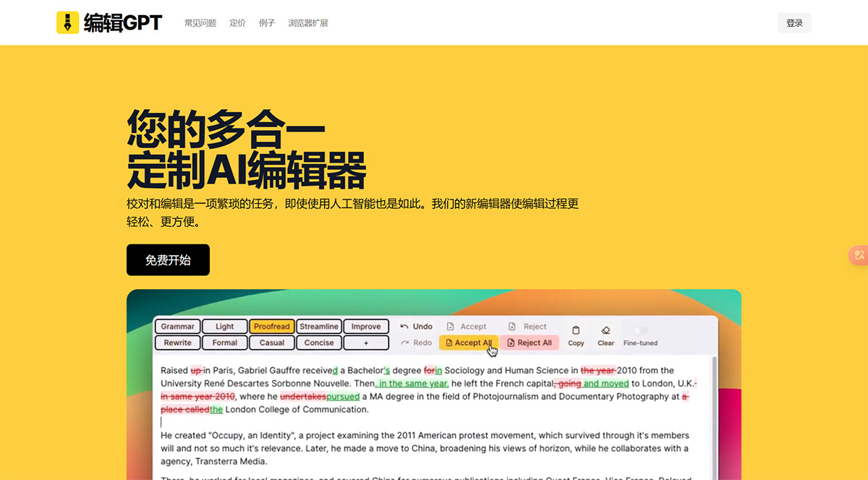Viewport: 868px width, 480px height.
Task: Click the 编辑GPT pencil logo icon
Action: coord(66,22)
